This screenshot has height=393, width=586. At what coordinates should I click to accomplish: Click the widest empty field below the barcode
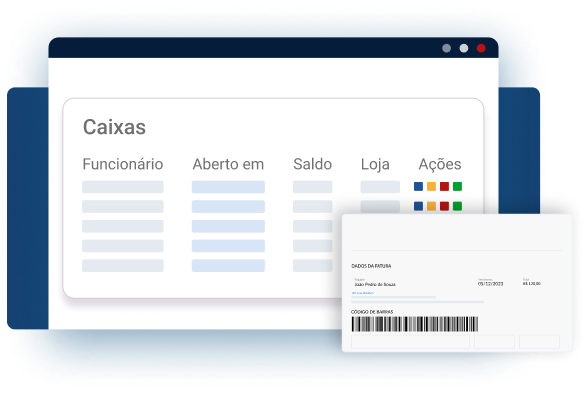pyautogui.click(x=410, y=342)
